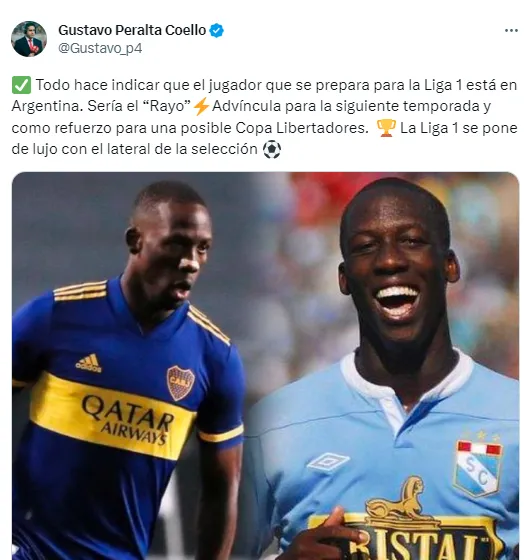This screenshot has width=532, height=560.
Task: Open the @Gustavo_p4 handle link
Action: coord(100,48)
